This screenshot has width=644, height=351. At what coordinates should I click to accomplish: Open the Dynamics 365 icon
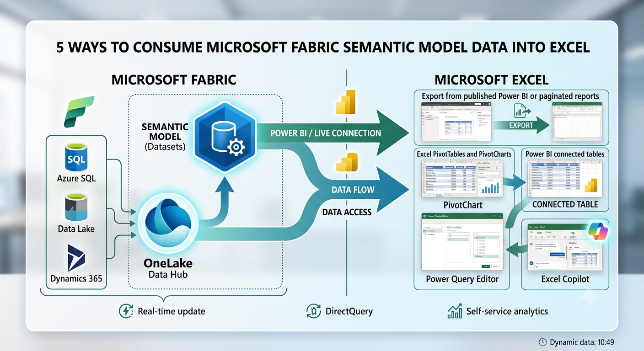click(x=76, y=257)
